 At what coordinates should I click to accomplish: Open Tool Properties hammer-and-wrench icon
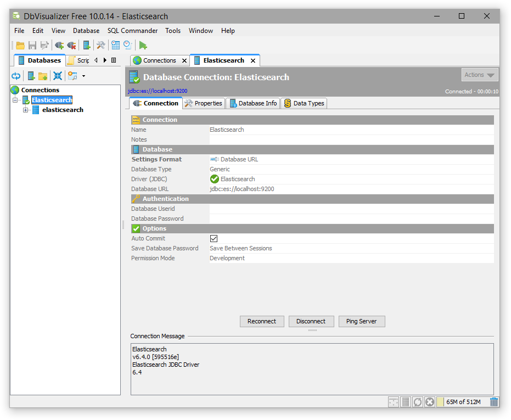[x=100, y=46]
